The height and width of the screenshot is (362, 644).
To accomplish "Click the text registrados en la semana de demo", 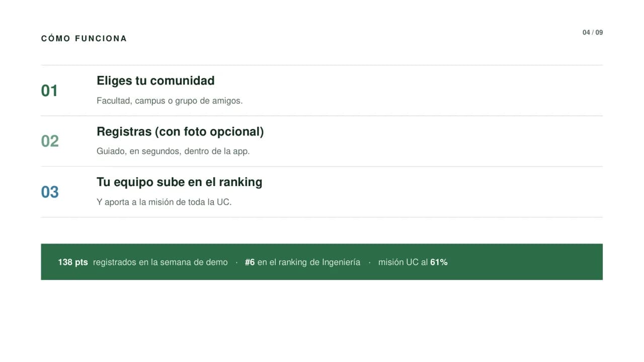I will [160, 262].
